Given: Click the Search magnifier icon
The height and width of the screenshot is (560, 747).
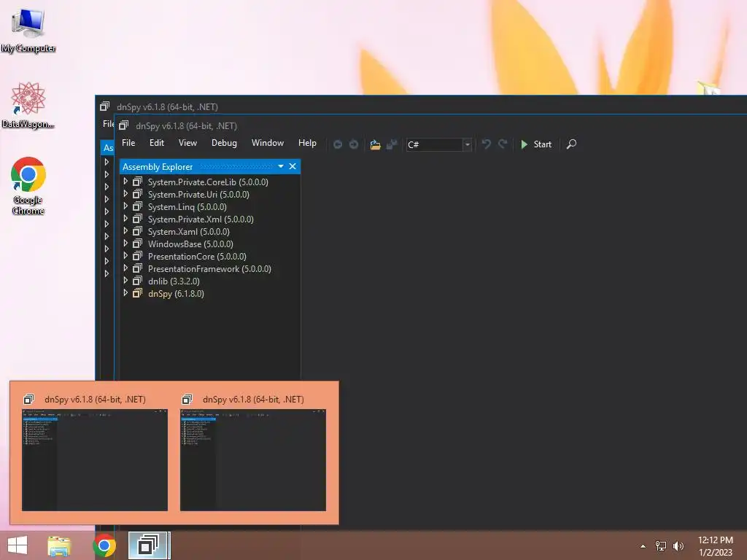Looking at the screenshot, I should (571, 144).
